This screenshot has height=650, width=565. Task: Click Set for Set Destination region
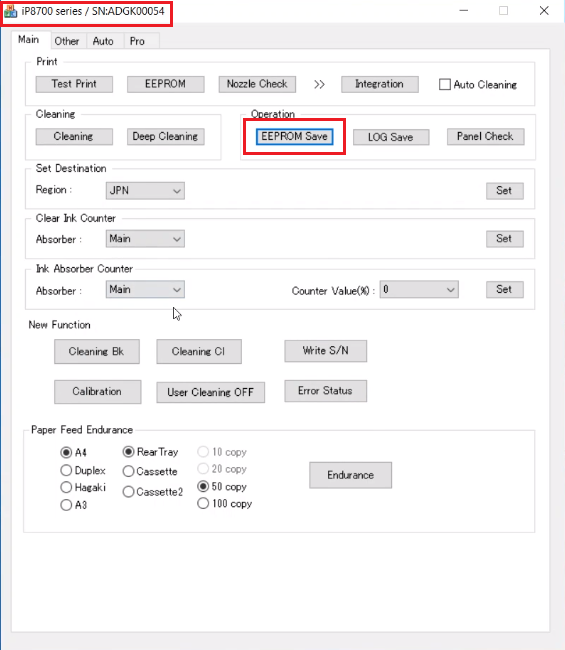[x=504, y=191]
